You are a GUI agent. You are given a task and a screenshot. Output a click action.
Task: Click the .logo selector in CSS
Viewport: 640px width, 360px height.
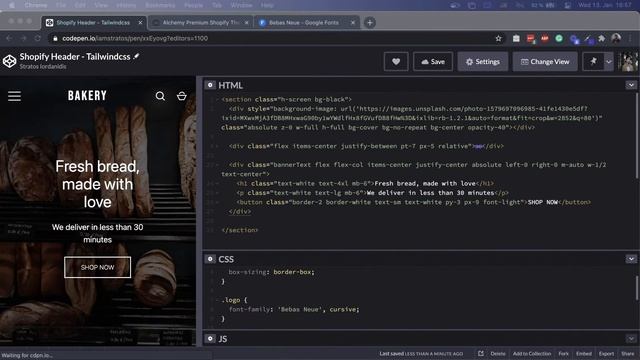(232, 300)
